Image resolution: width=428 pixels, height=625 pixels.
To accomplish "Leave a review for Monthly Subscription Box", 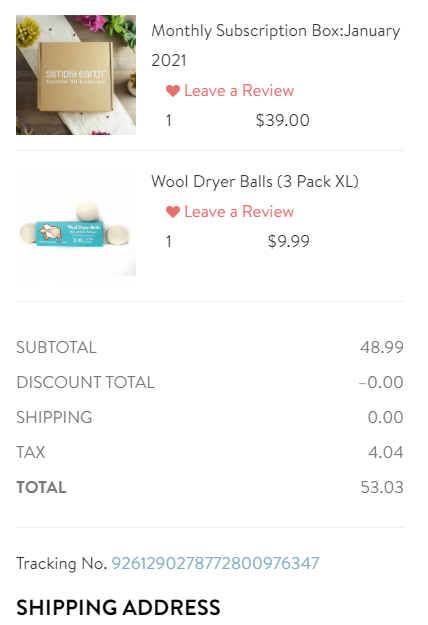I will pyautogui.click(x=239, y=91).
